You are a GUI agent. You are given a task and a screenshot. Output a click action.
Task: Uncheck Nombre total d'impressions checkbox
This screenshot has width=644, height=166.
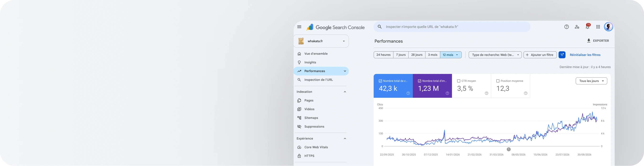[x=420, y=81]
